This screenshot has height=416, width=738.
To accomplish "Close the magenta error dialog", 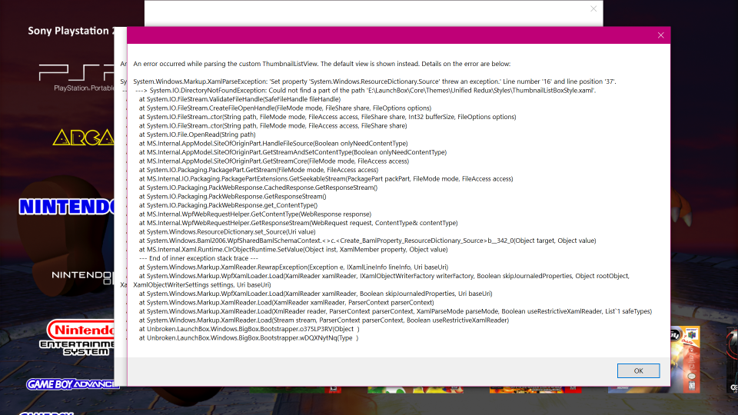I will (x=661, y=35).
